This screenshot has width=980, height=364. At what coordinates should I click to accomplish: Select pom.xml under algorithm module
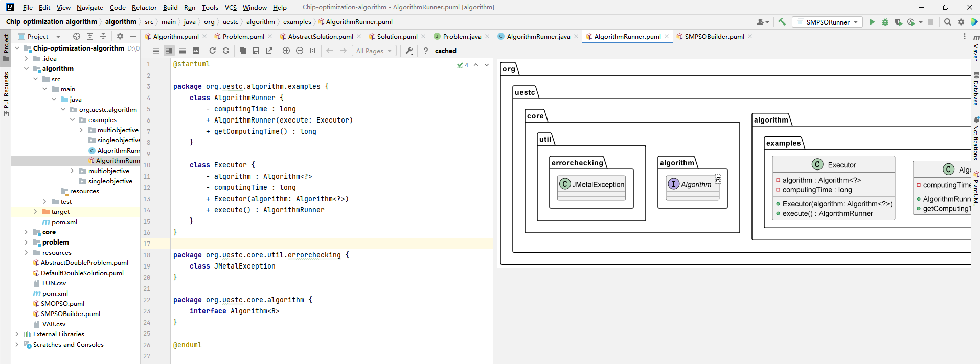(x=64, y=222)
